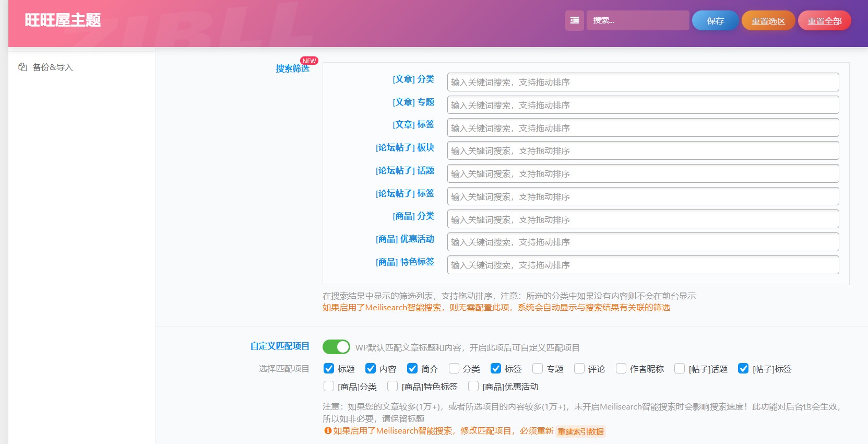868x444 pixels.
Task: Check the 分类 checkbox
Action: [454, 368]
